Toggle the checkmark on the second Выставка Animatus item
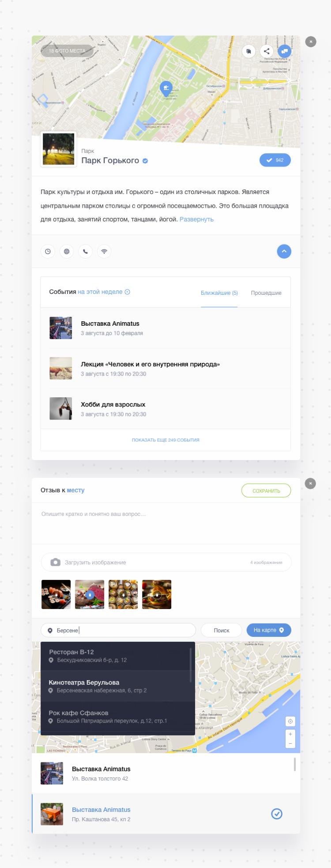The height and width of the screenshot is (868, 331). (x=277, y=814)
